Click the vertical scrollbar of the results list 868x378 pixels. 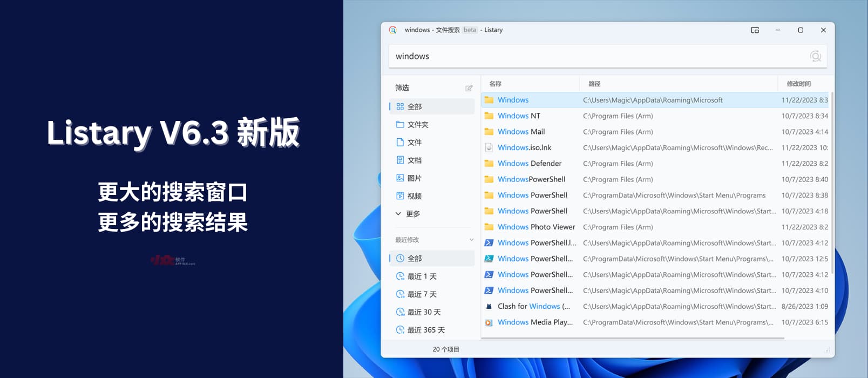click(x=832, y=183)
